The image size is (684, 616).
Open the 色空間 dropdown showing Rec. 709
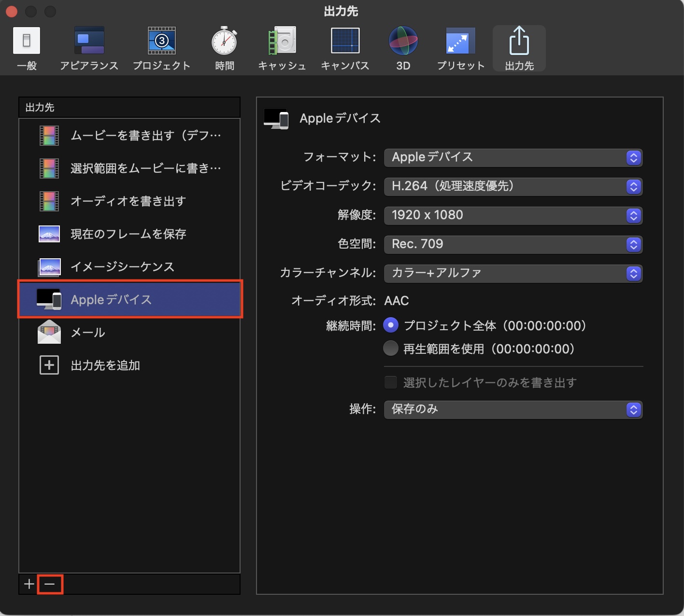point(513,244)
